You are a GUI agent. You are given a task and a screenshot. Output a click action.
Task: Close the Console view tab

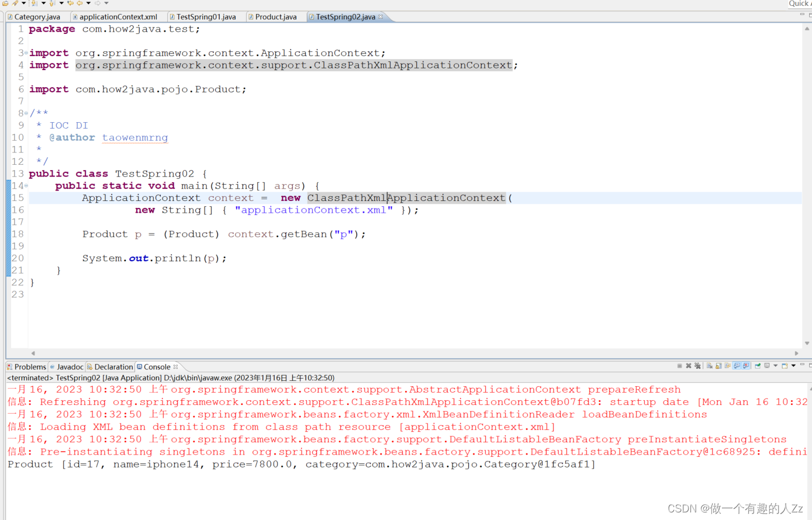175,367
